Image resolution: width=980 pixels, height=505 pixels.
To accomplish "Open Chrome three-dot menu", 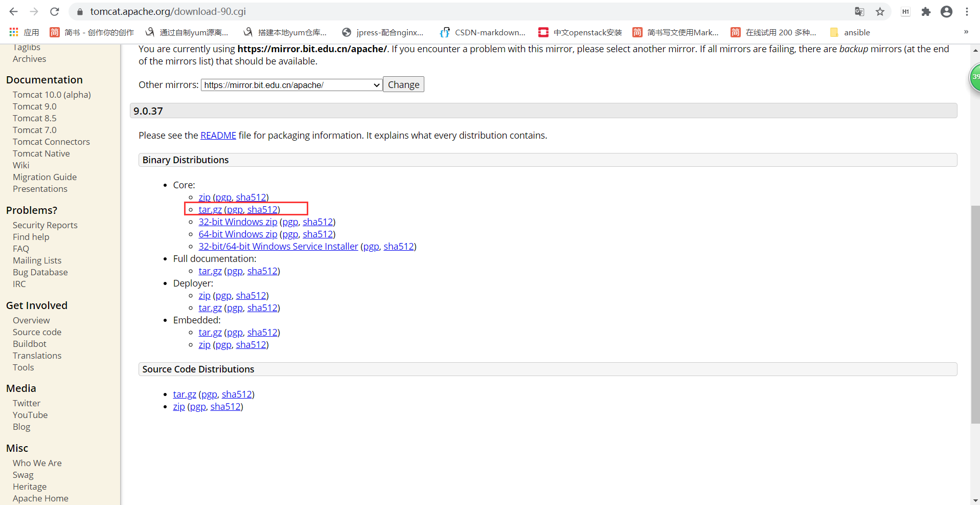I will click(967, 11).
